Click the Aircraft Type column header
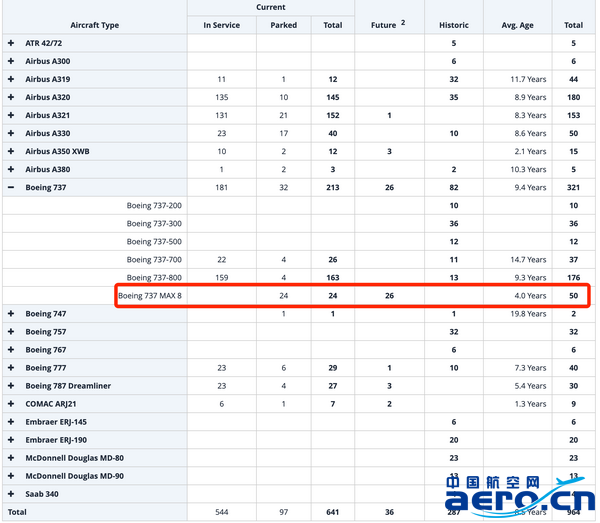 coord(95,25)
